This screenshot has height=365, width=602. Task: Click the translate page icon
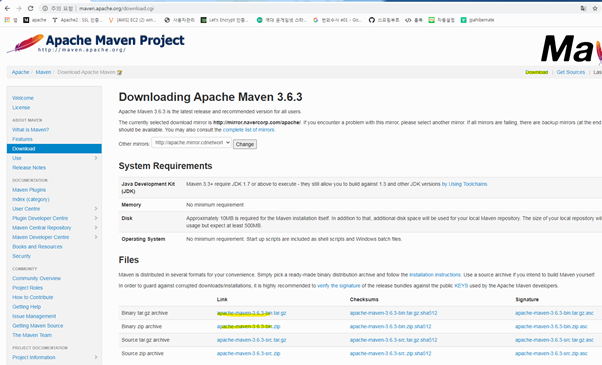(x=583, y=8)
